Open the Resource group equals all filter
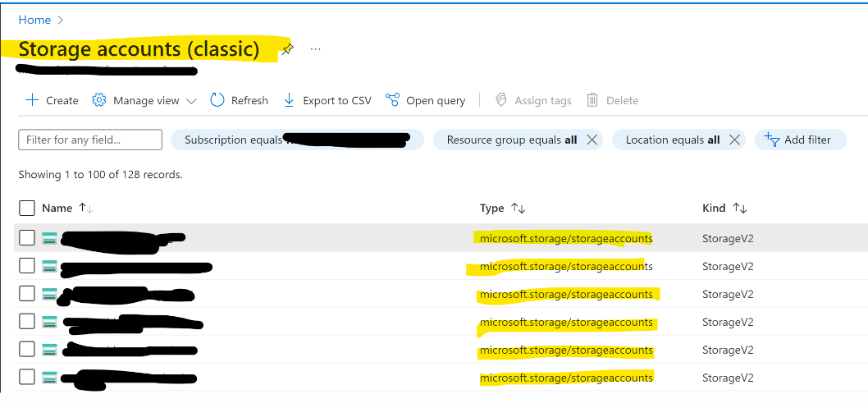 [511, 140]
